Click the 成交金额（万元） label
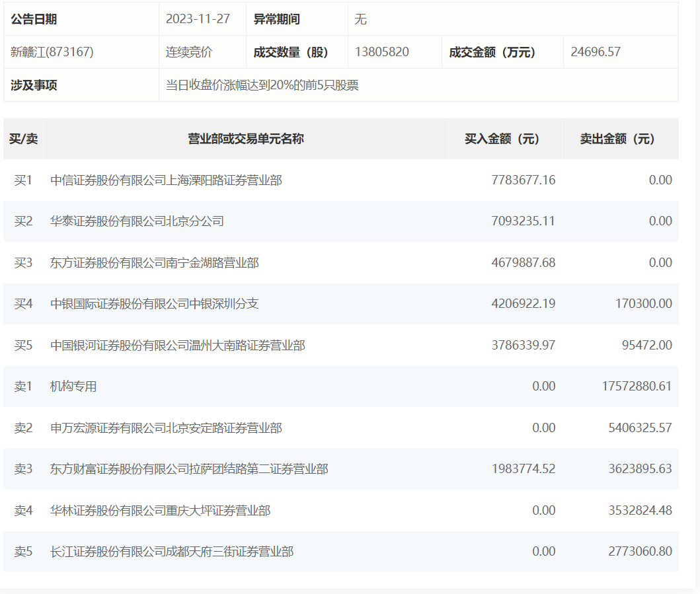Viewport: 700px width, 594px height. [492, 52]
